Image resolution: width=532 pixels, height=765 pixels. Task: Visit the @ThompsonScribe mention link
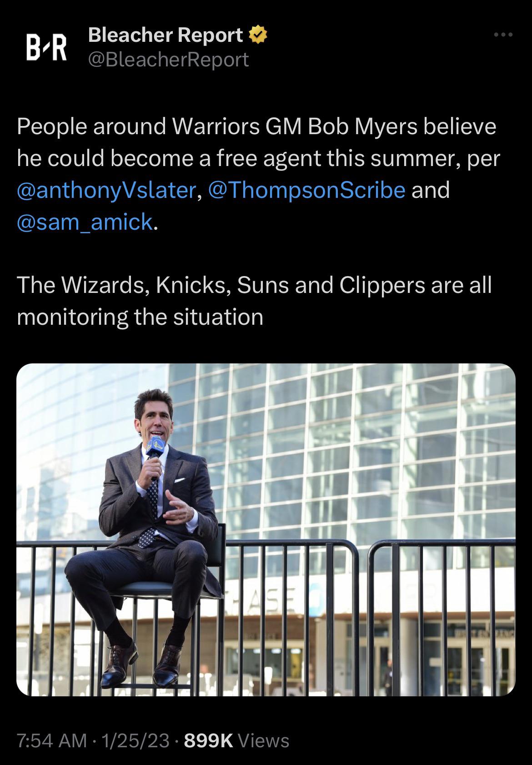306,190
